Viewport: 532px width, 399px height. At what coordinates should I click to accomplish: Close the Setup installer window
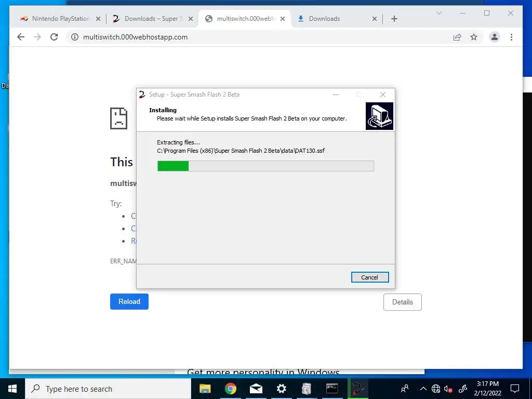tap(383, 95)
